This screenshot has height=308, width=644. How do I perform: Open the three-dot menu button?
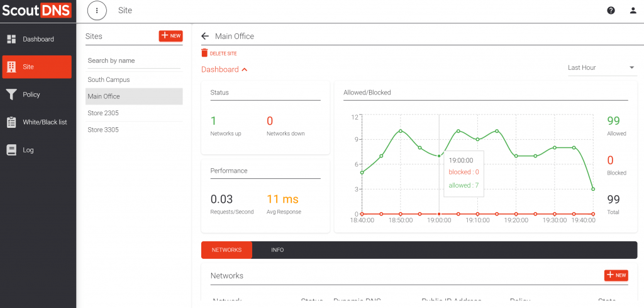click(x=97, y=11)
